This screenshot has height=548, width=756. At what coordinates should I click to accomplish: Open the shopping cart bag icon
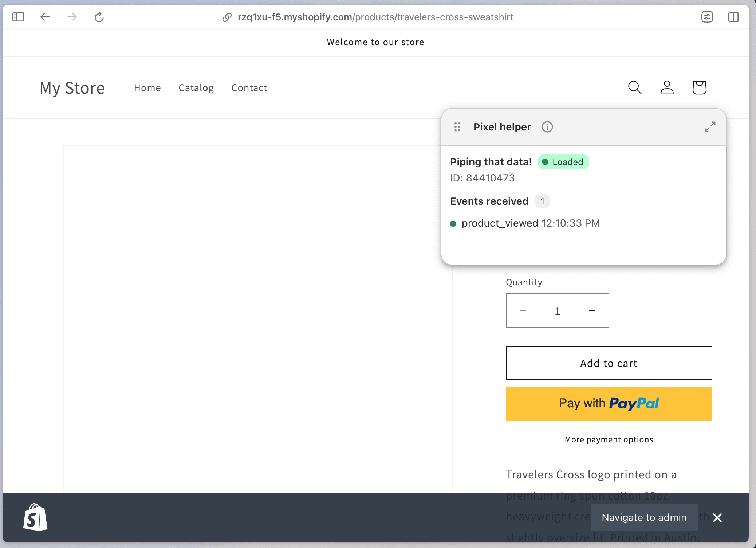tap(699, 88)
